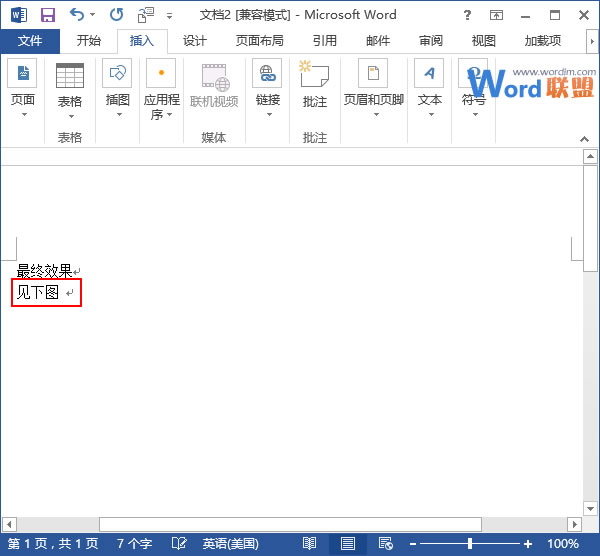Switch to the 审阅 tab
The width and height of the screenshot is (600, 556).
click(431, 41)
